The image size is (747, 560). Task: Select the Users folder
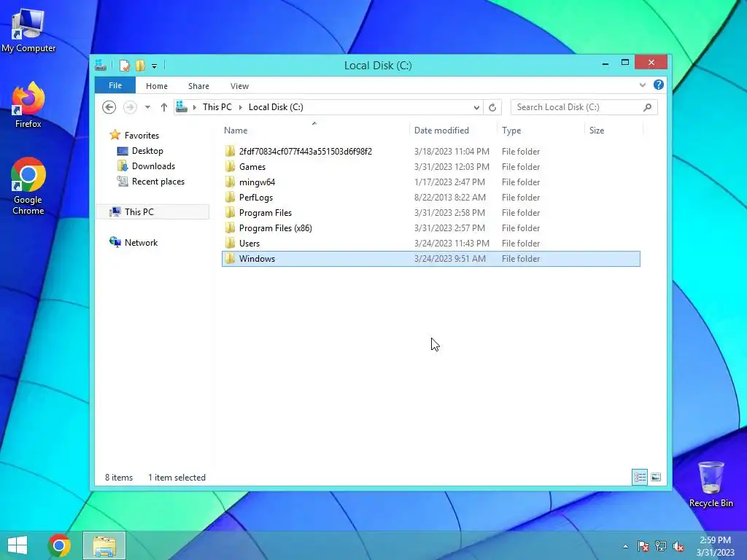tap(430, 243)
